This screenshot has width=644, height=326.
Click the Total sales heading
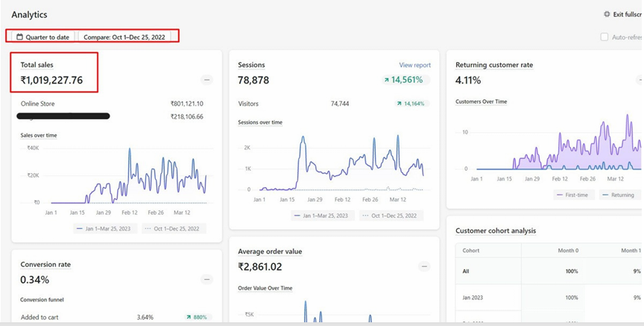(37, 65)
